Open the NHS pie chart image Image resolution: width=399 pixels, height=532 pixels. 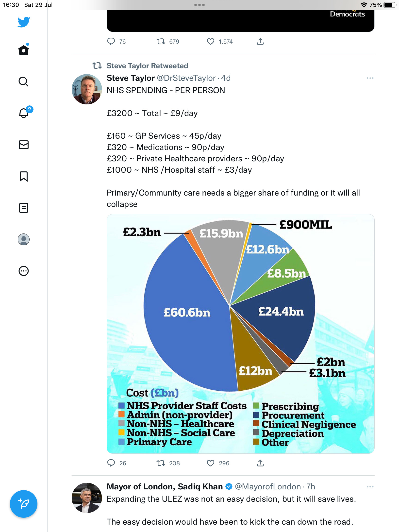[241, 334]
